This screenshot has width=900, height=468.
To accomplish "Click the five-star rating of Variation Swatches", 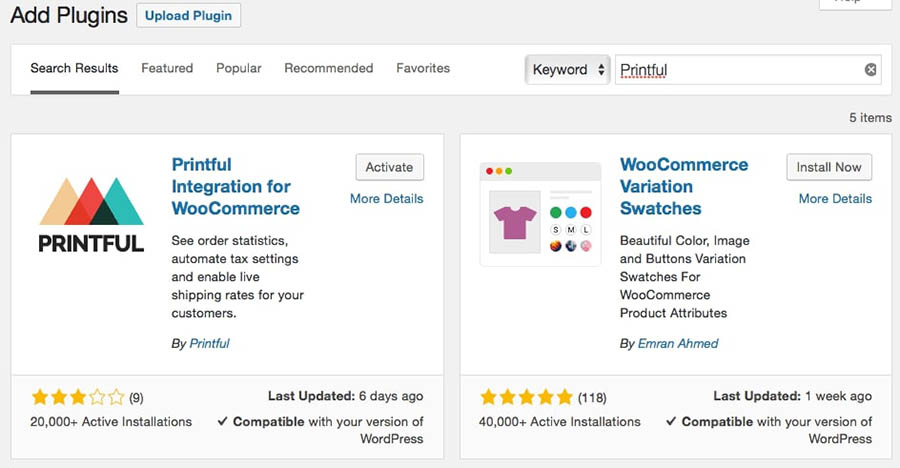I will 527,397.
